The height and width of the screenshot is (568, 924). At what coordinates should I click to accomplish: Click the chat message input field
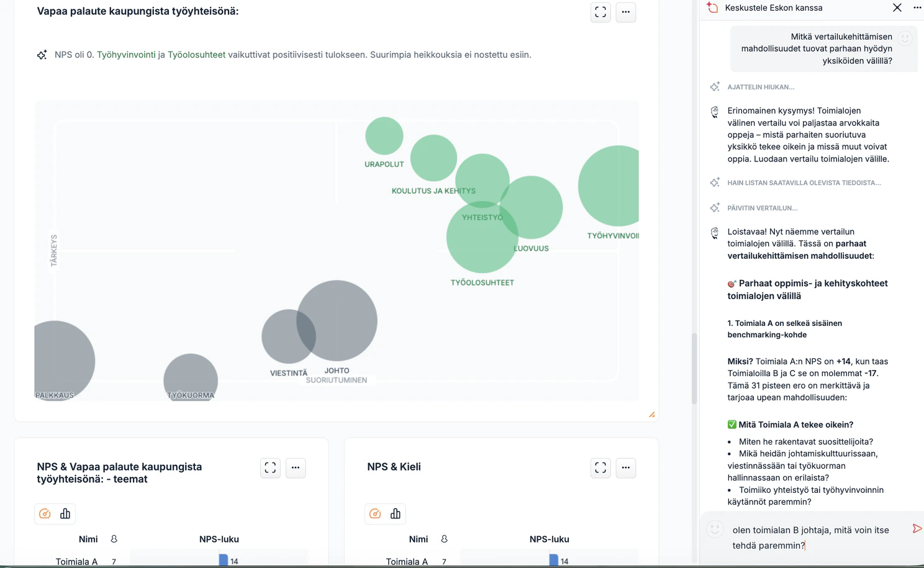[812, 538]
